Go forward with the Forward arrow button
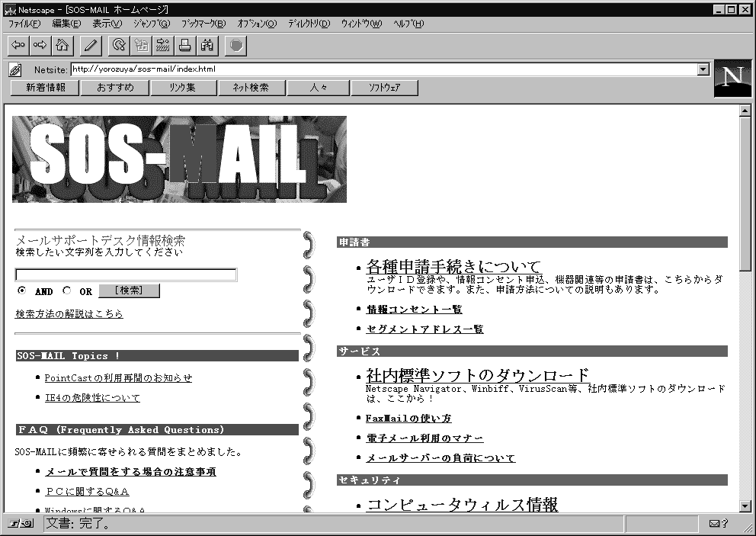This screenshot has height=536, width=756. pyautogui.click(x=40, y=45)
